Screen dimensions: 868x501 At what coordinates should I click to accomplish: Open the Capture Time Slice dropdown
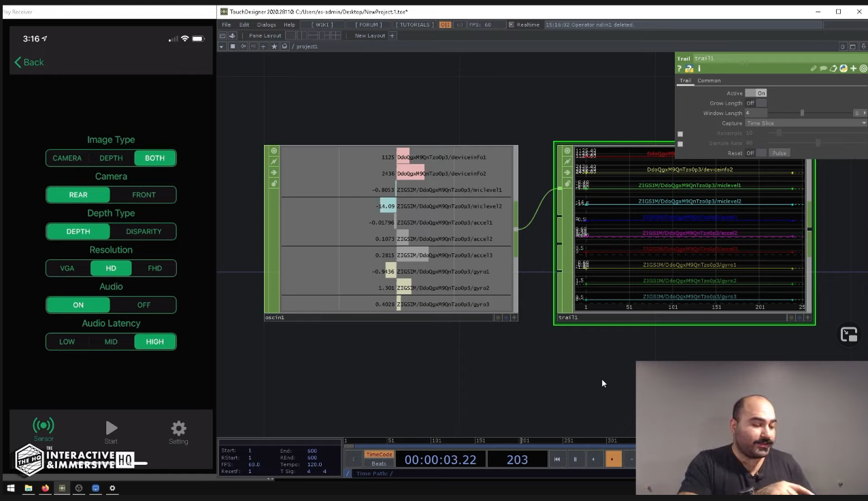pyautogui.click(x=805, y=123)
